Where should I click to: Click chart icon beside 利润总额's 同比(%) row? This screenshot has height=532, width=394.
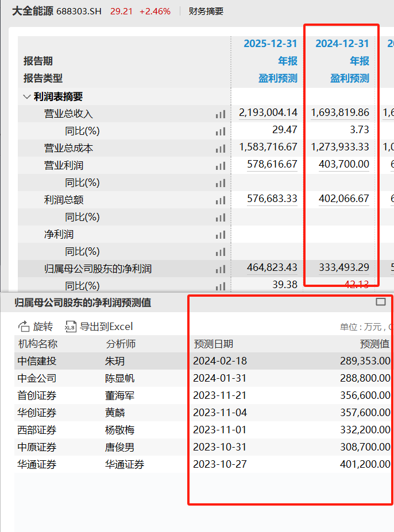(221, 218)
